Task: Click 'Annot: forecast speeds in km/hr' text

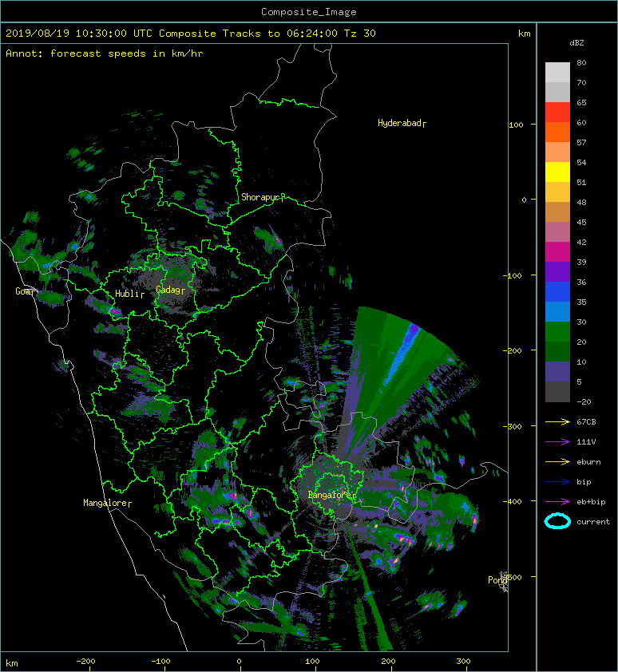Action: tap(105, 53)
